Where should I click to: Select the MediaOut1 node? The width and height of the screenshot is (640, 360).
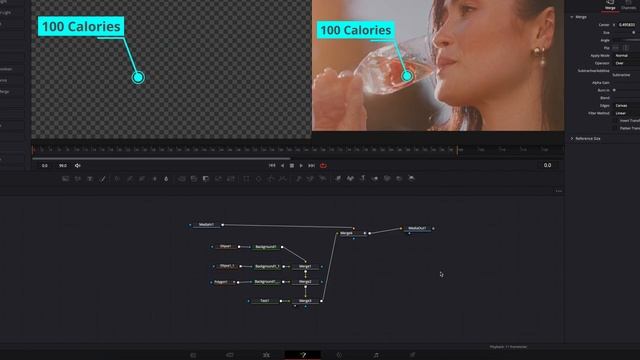pos(417,229)
